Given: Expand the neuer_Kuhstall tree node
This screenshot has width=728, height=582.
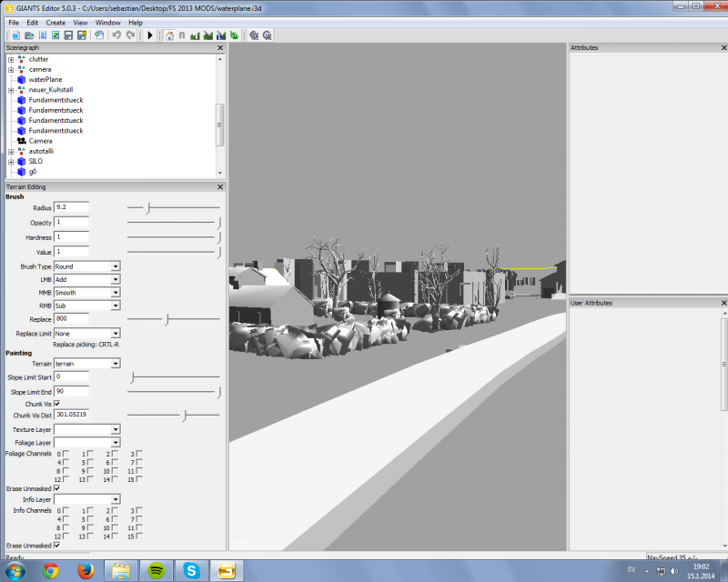Looking at the screenshot, I should (x=11, y=90).
